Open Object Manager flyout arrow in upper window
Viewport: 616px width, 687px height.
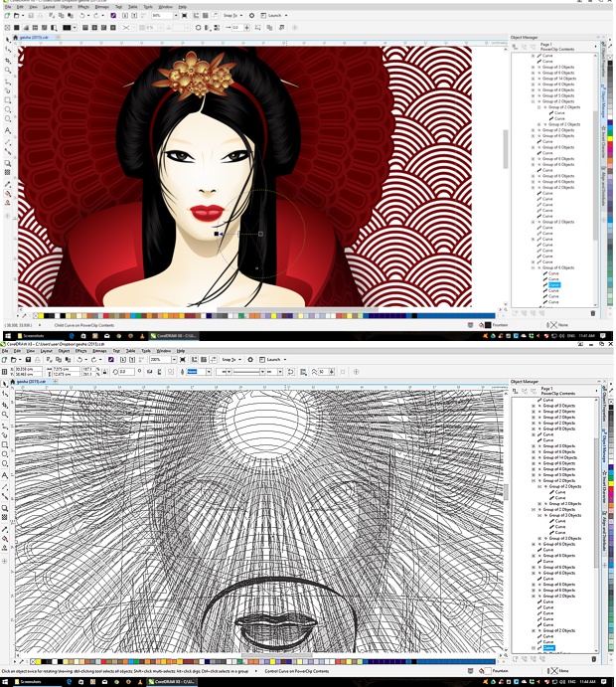[x=595, y=47]
